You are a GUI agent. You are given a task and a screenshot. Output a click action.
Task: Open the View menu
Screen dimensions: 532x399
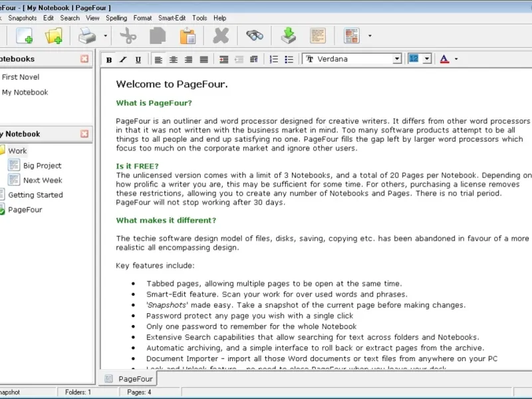point(92,18)
